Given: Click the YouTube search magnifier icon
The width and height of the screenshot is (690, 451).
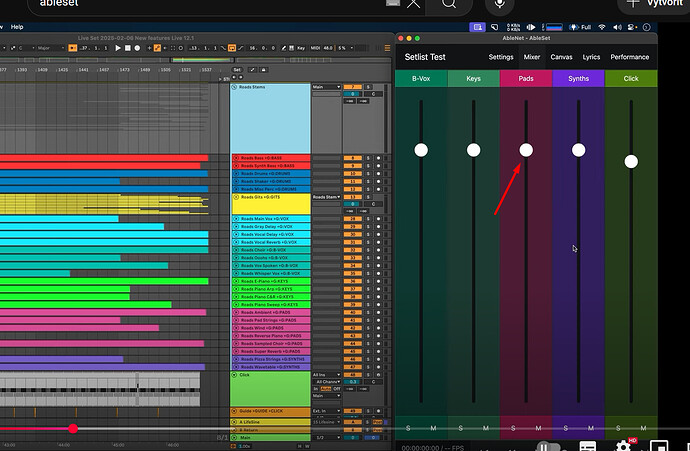Looking at the screenshot, I should tap(449, 4).
